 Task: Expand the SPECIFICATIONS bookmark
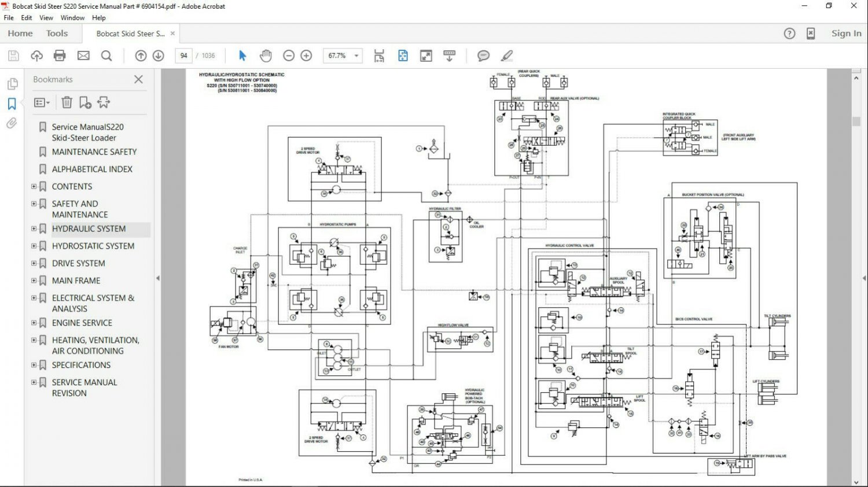pyautogui.click(x=34, y=365)
